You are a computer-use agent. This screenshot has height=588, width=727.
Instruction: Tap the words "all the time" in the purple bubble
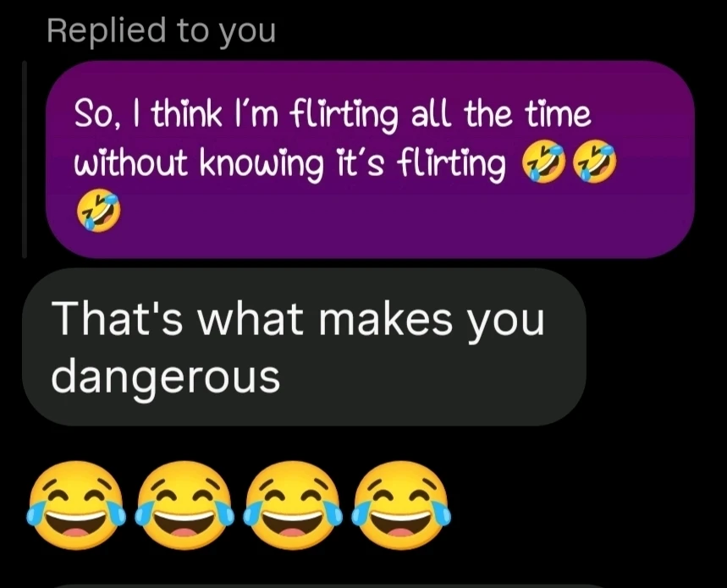pos(501,114)
